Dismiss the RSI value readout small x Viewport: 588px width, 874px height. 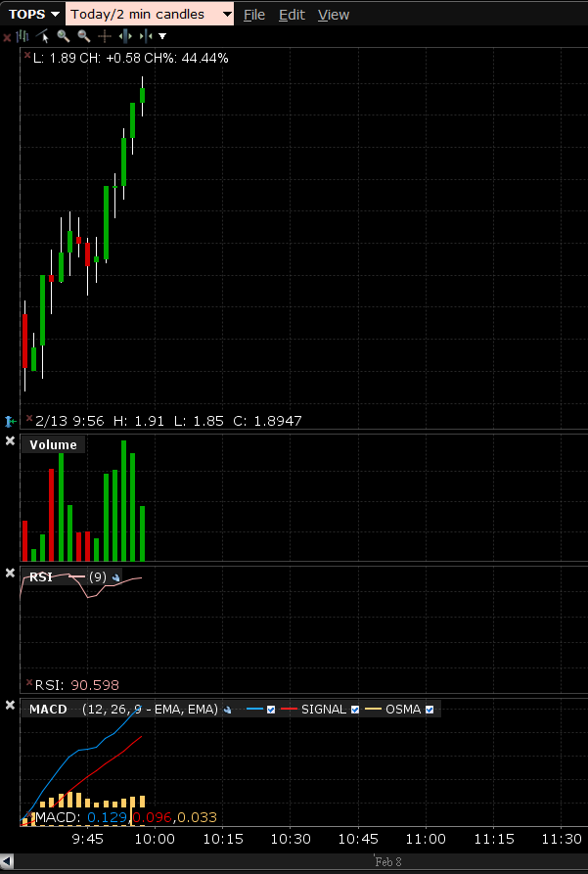29,682
